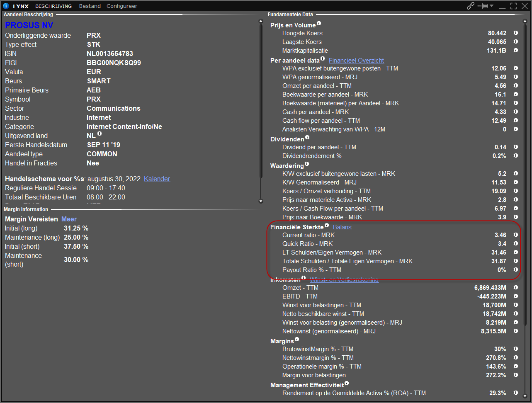Click the info icon beside Financiële Sterkte heading
This screenshot has height=403, width=532.
click(x=327, y=225)
